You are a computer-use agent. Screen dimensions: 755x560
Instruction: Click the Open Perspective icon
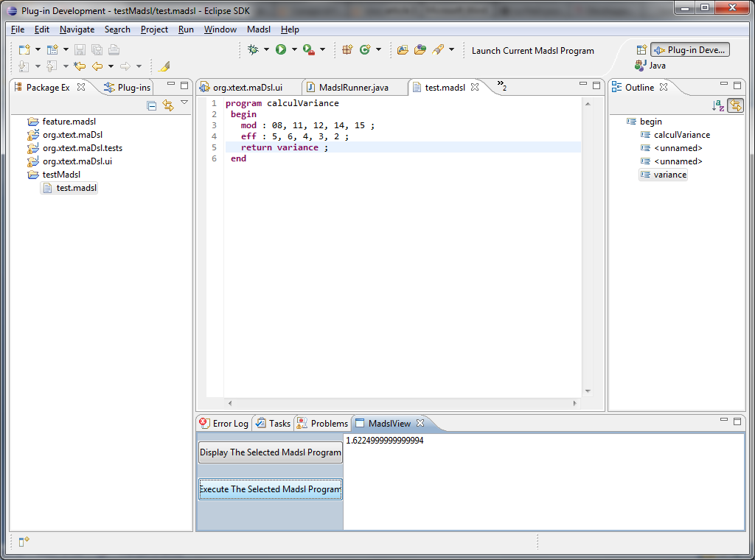[641, 50]
